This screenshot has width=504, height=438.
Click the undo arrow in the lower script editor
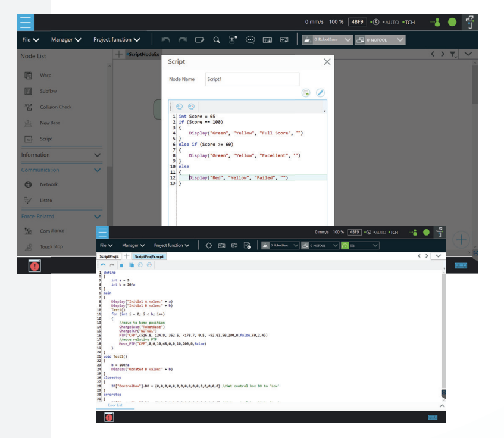pos(102,265)
